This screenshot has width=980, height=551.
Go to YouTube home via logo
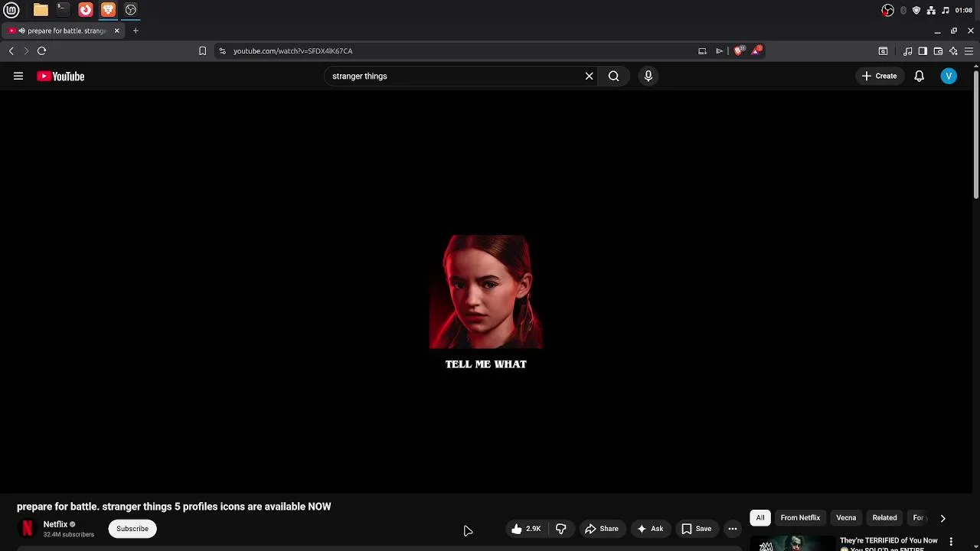pyautogui.click(x=60, y=76)
